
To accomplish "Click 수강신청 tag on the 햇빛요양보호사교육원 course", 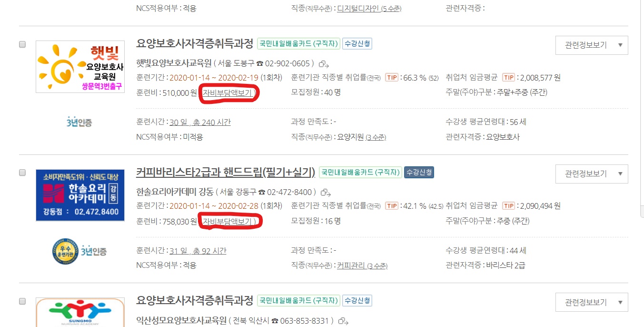I will pyautogui.click(x=357, y=44).
